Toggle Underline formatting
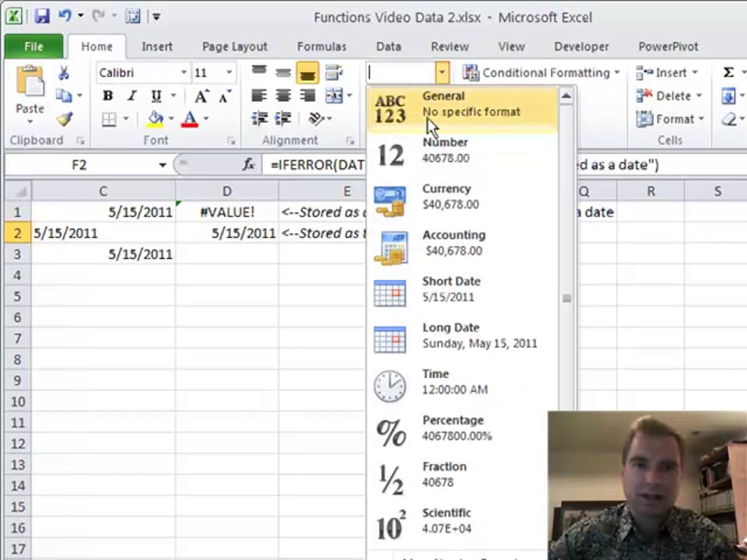The height and width of the screenshot is (560, 747). pyautogui.click(x=156, y=96)
